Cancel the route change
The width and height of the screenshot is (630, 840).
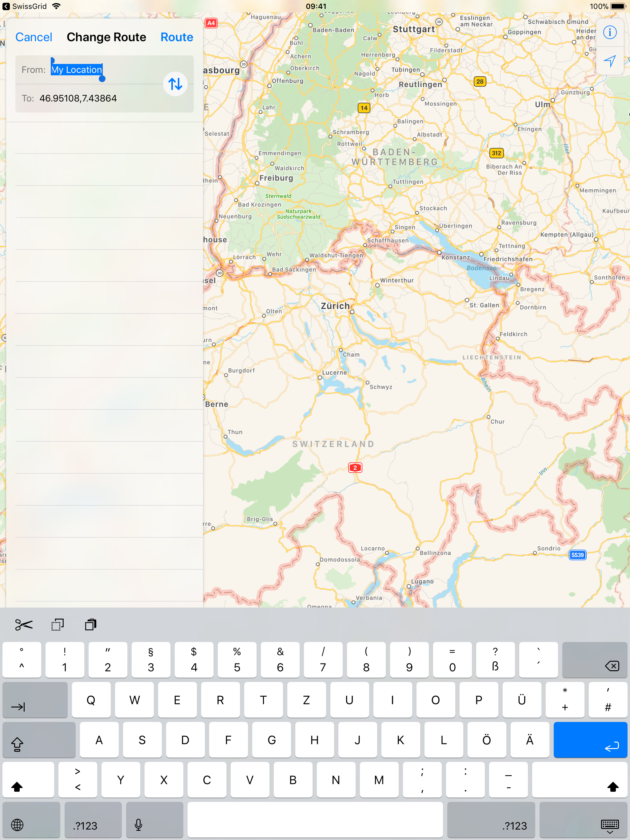[x=34, y=37]
